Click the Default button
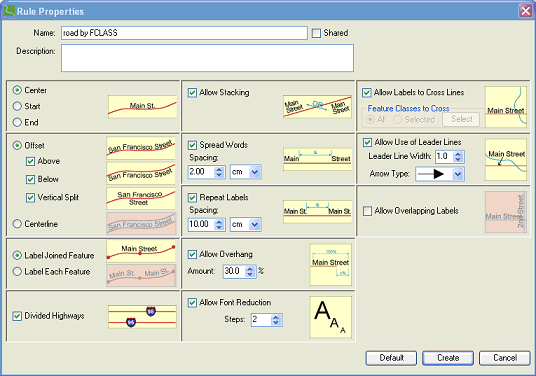The width and height of the screenshot is (536, 376). click(x=391, y=358)
